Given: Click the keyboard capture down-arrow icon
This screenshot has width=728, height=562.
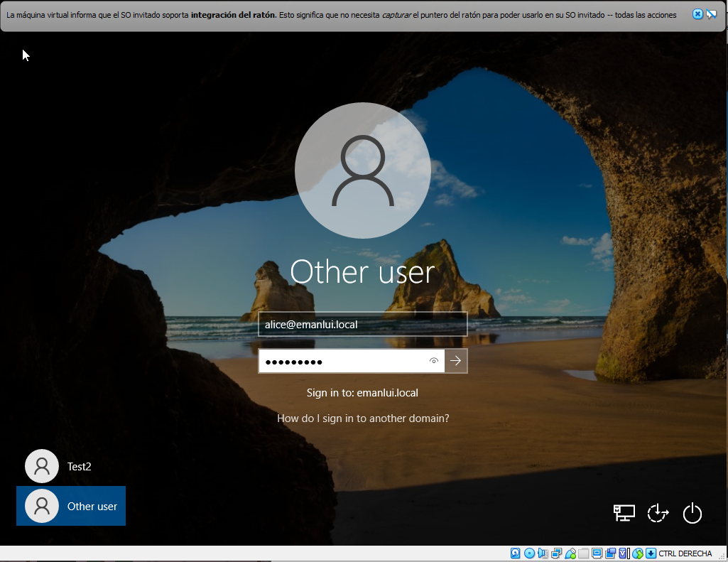Looking at the screenshot, I should [x=650, y=553].
